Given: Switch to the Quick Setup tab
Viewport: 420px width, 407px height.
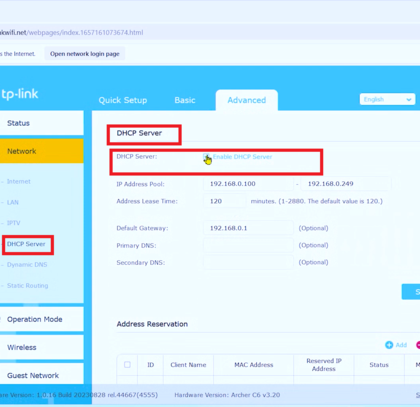Looking at the screenshot, I should tap(123, 100).
